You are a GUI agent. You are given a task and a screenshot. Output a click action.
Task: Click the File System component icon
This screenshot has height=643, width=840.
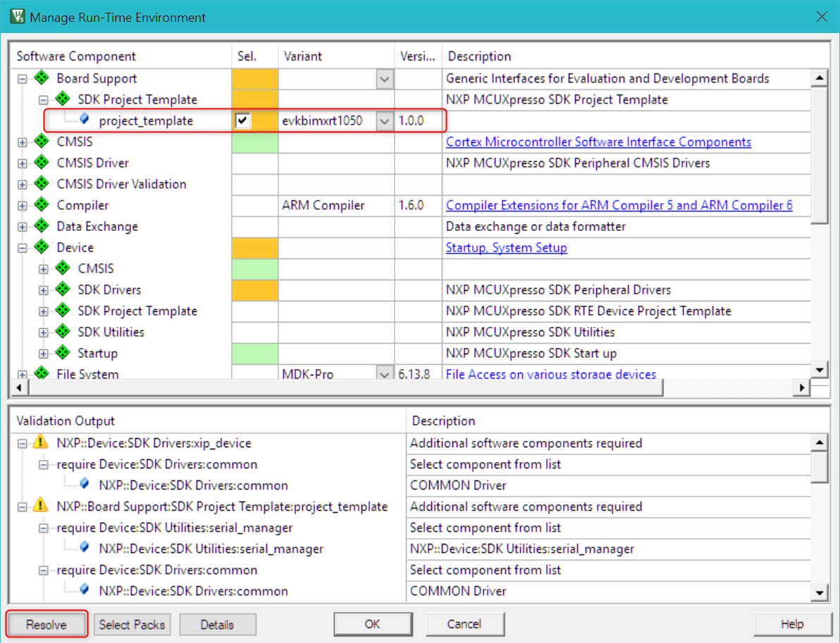(42, 373)
